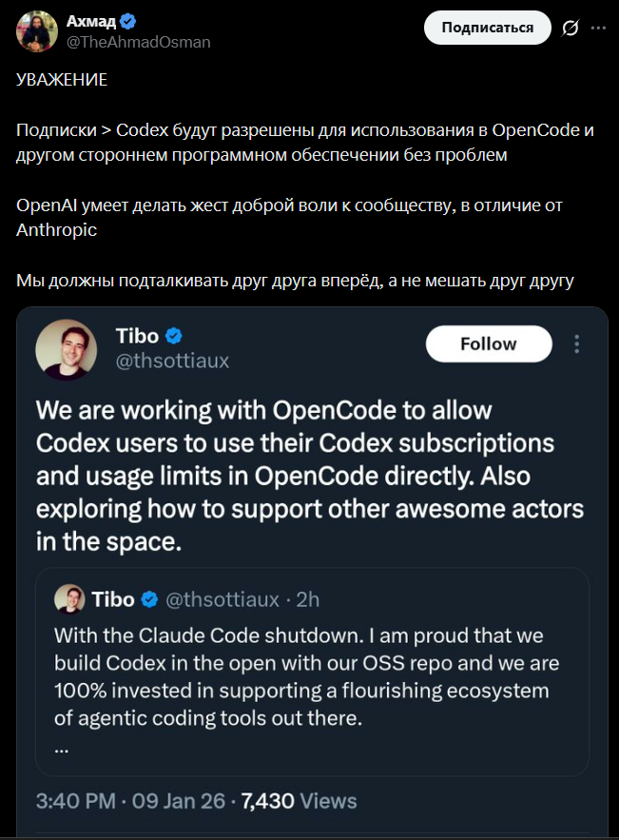Screen dimensions: 619x840
Task: Click the 7,430 Views counter
Action: click(300, 801)
